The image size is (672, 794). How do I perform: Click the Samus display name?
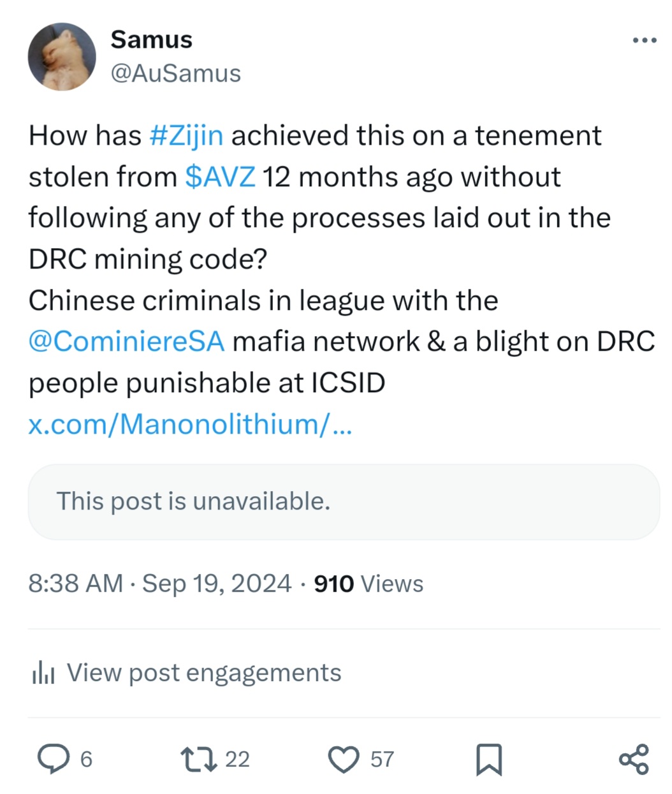point(151,40)
